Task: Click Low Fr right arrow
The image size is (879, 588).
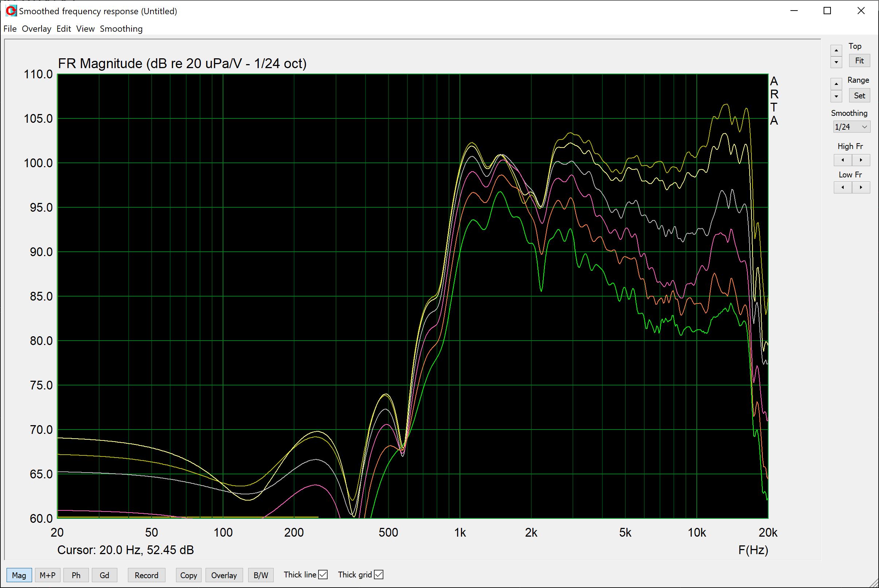Action: (861, 187)
